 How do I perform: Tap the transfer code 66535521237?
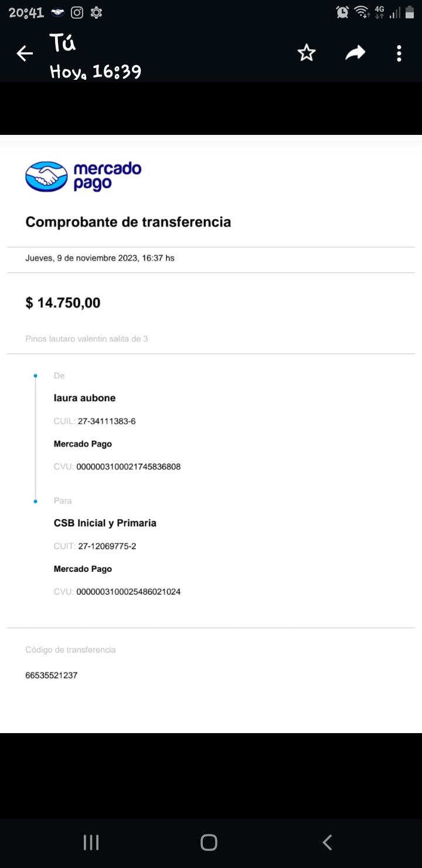(x=52, y=675)
